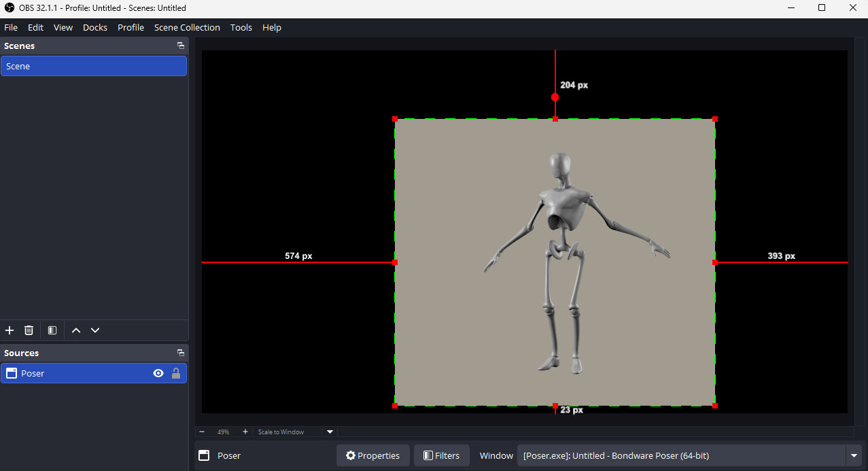This screenshot has width=868, height=471.
Task: Hide the Poser source via eye icon
Action: [x=158, y=373]
